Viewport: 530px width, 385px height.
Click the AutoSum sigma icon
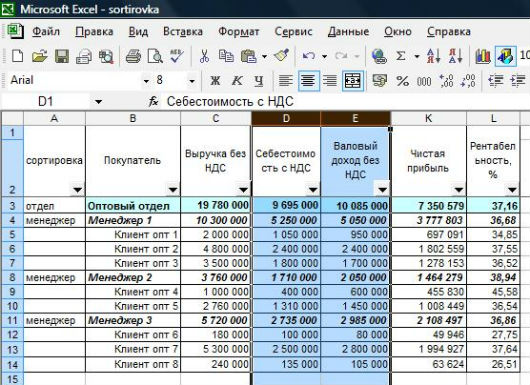[401, 56]
